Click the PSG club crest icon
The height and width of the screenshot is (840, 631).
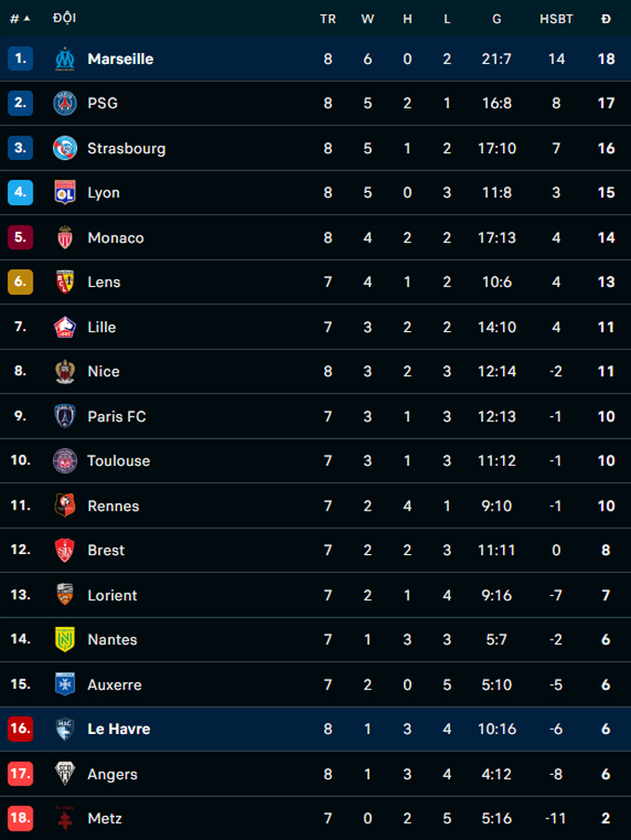coord(65,103)
